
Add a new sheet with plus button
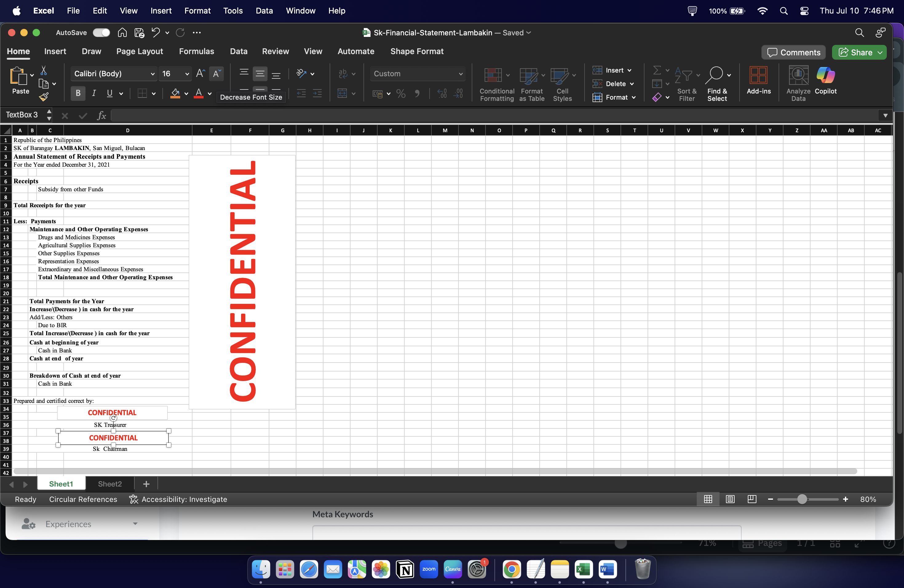point(146,483)
